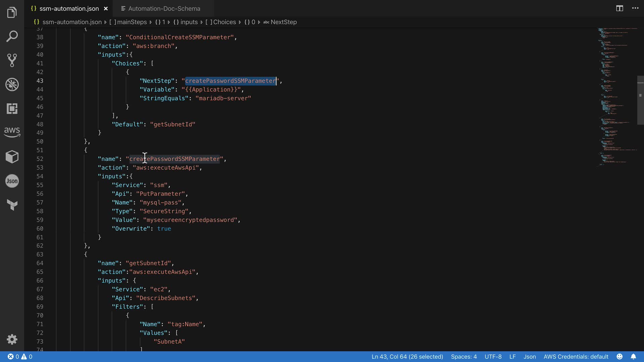644x362 pixels.
Task: Change the Json language mode in the status bar
Action: (530, 357)
